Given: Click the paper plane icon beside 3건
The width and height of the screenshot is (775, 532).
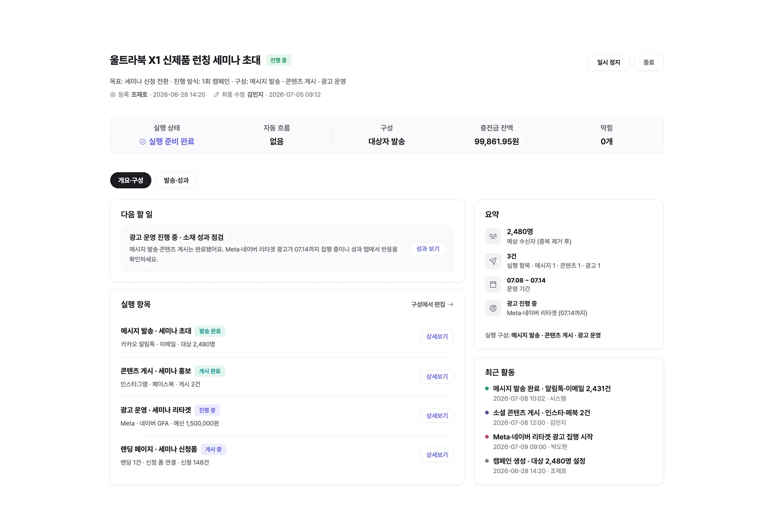Looking at the screenshot, I should click(x=493, y=261).
